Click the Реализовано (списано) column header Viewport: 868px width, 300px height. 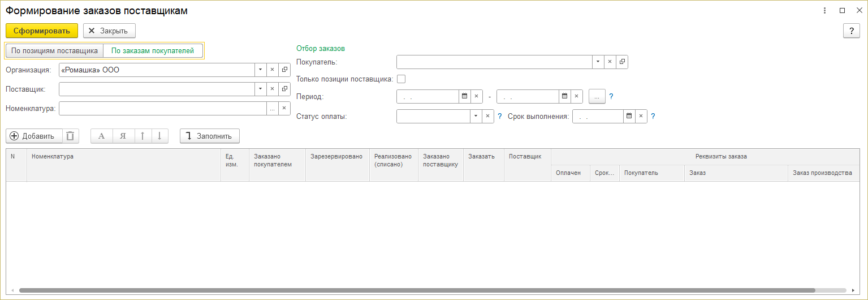click(x=394, y=165)
